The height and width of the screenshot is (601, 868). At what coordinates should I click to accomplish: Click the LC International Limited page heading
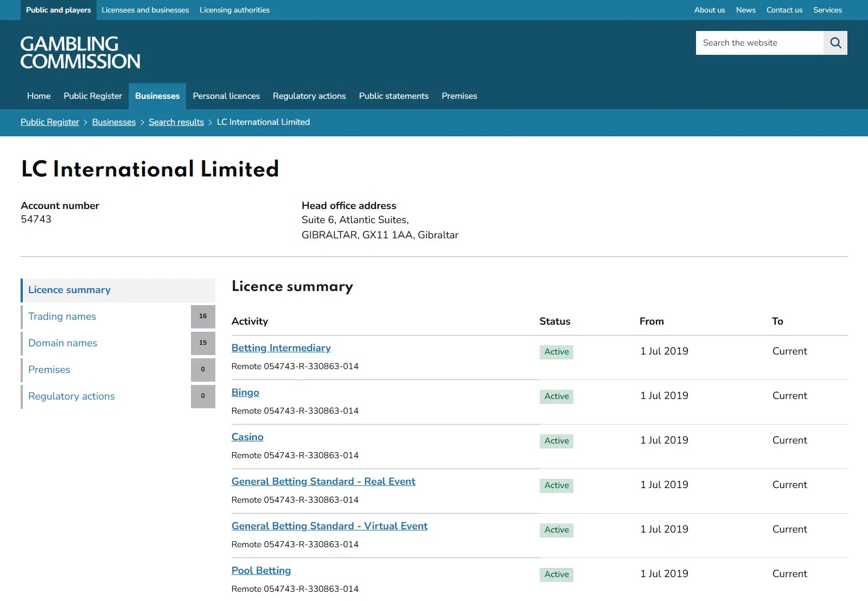(x=150, y=169)
